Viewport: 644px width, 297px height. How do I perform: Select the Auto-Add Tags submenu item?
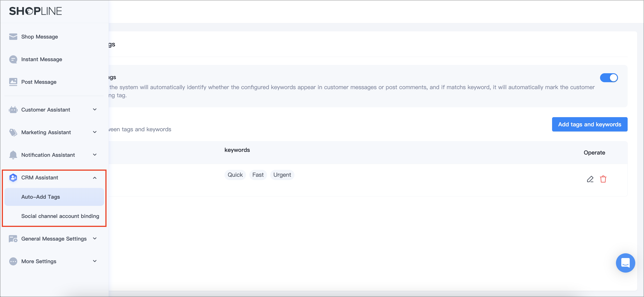point(54,197)
